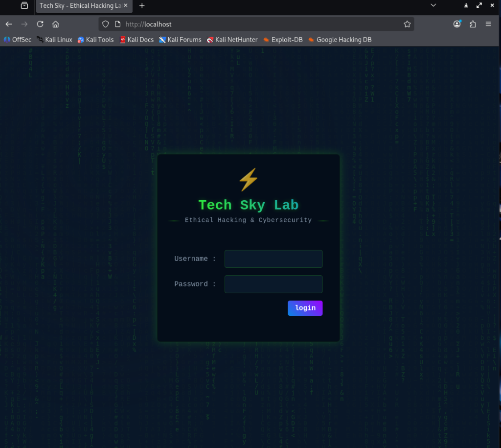Click the Password input field
The height and width of the screenshot is (448, 501).
(x=273, y=284)
